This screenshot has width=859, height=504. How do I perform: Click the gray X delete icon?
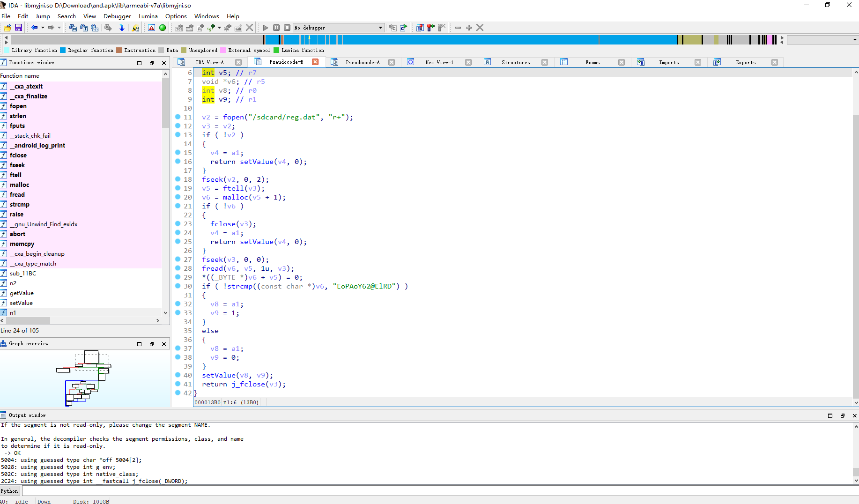point(250,28)
